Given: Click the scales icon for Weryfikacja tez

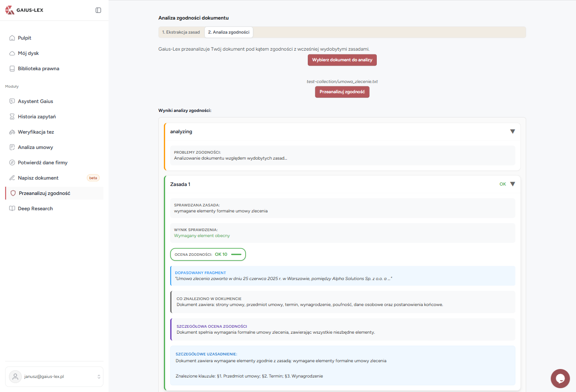Looking at the screenshot, I should click(x=12, y=132).
